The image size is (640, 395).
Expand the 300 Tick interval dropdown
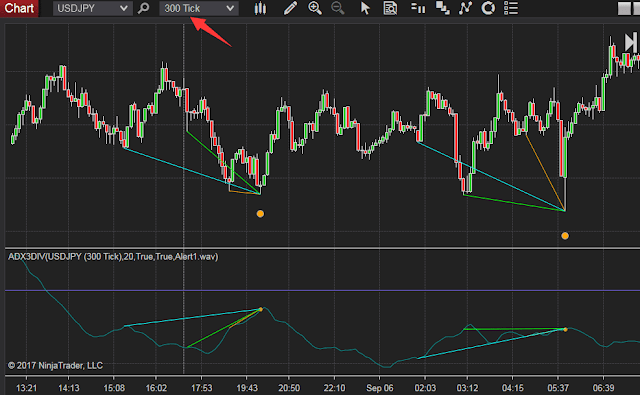[230, 8]
